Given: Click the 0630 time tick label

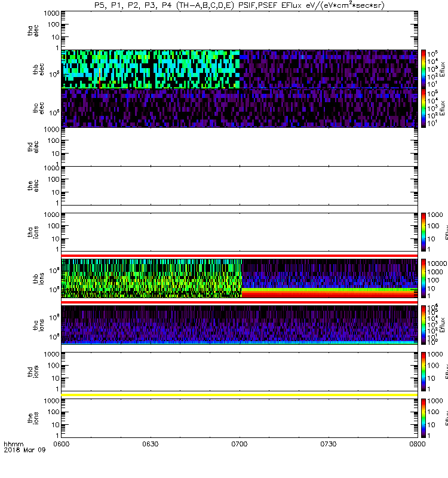Looking at the screenshot, I should point(151,444).
